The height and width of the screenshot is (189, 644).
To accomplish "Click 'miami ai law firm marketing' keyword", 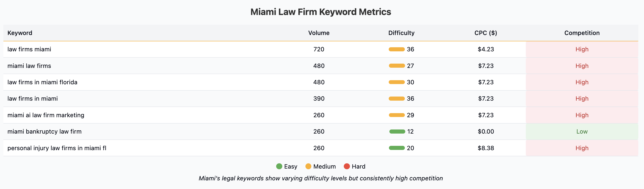I will click(x=46, y=115).
